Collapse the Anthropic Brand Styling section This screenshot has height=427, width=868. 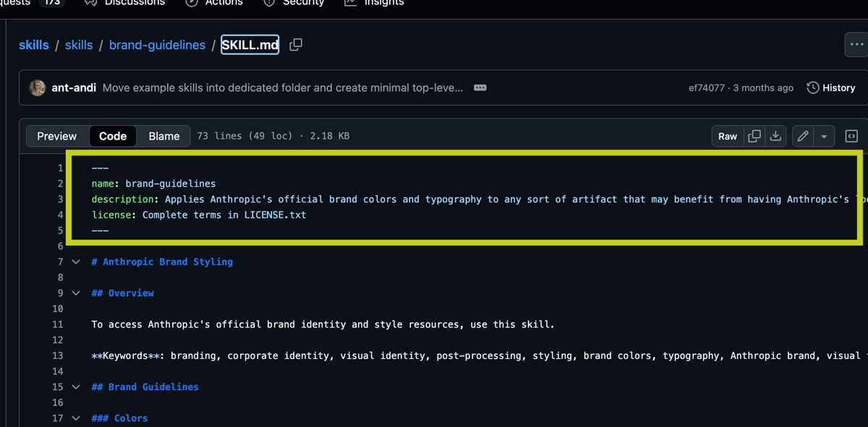click(76, 262)
